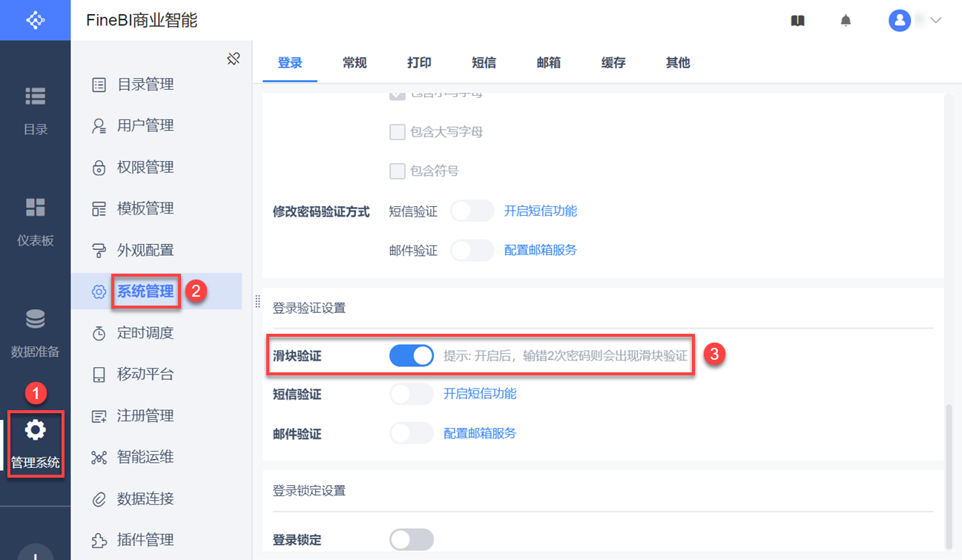Viewport: 962px width, 560px height.
Task: Open the help document book icon
Action: click(797, 21)
